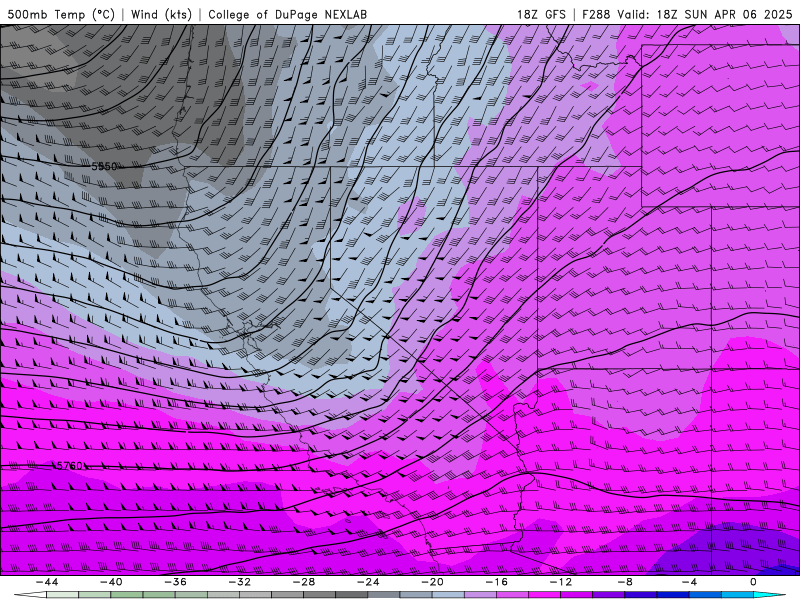This screenshot has height=600, width=800.
Task: Click the -20 color scale label
Action: (433, 582)
